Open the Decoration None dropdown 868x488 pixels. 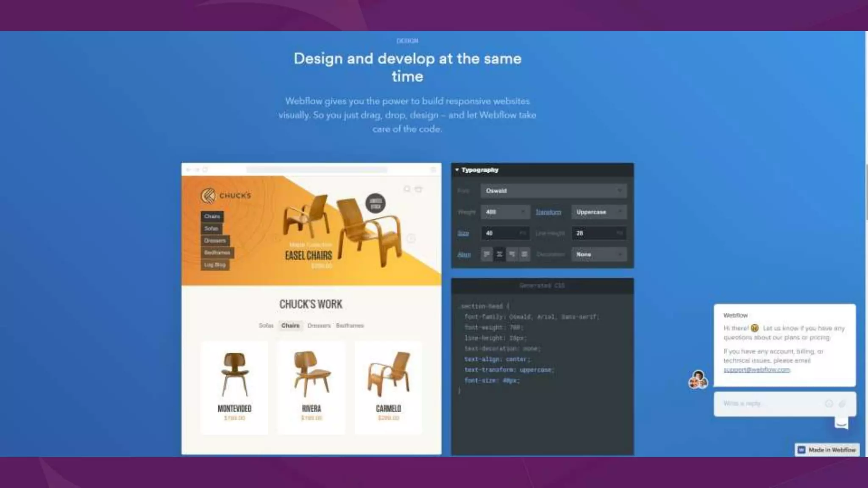598,254
